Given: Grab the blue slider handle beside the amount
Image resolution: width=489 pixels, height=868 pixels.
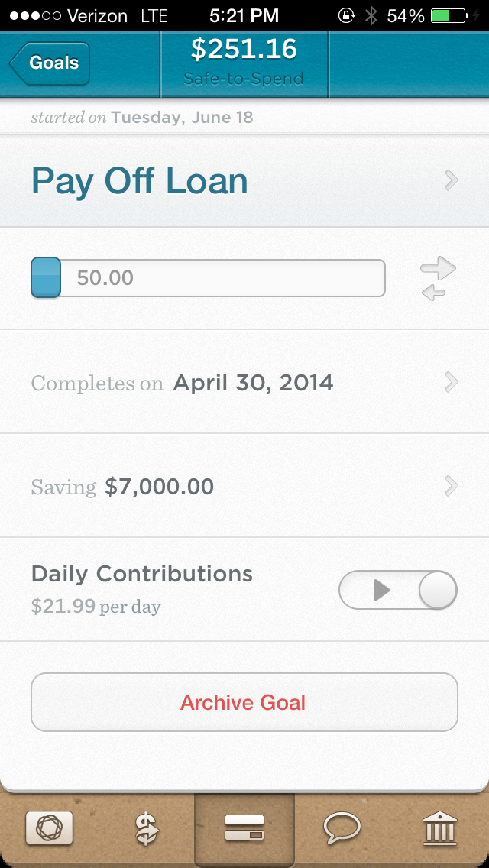Looking at the screenshot, I should (45, 277).
